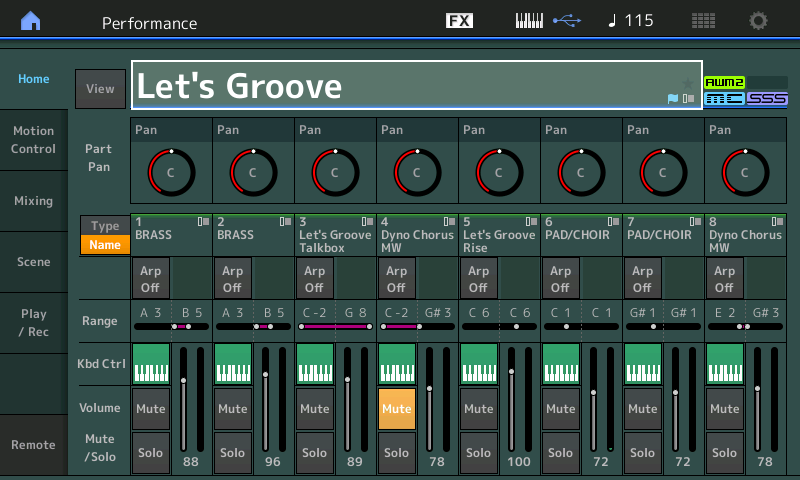Click the tempo 115 display
This screenshot has height=480, width=800.
click(631, 21)
